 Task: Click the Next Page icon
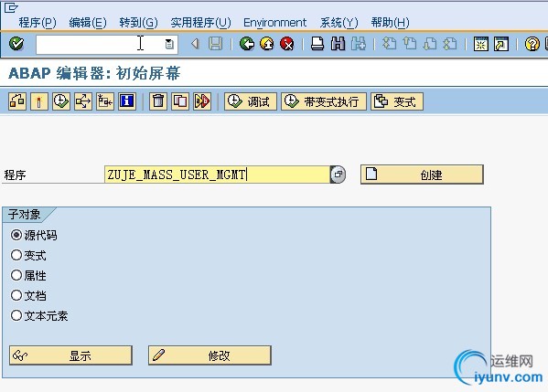coord(429,44)
